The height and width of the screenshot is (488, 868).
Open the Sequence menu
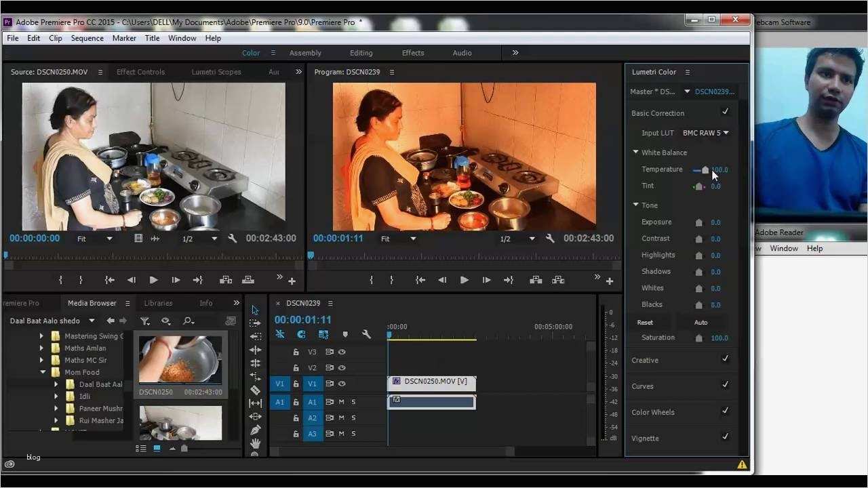87,39
